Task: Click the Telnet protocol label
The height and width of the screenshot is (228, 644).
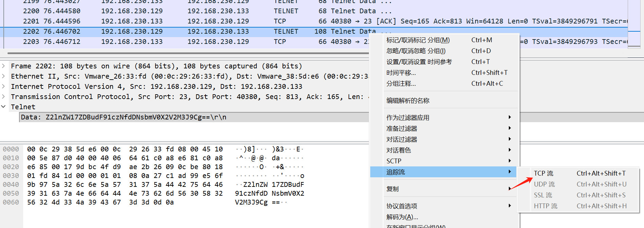Action: point(23,107)
